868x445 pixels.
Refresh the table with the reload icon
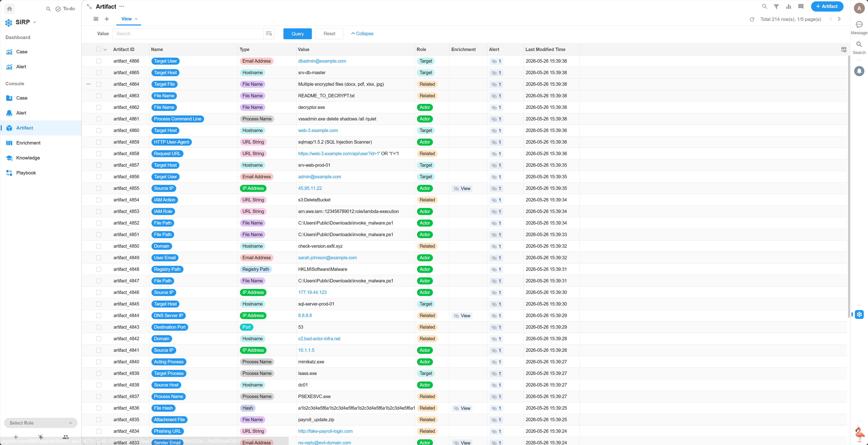coord(752,19)
